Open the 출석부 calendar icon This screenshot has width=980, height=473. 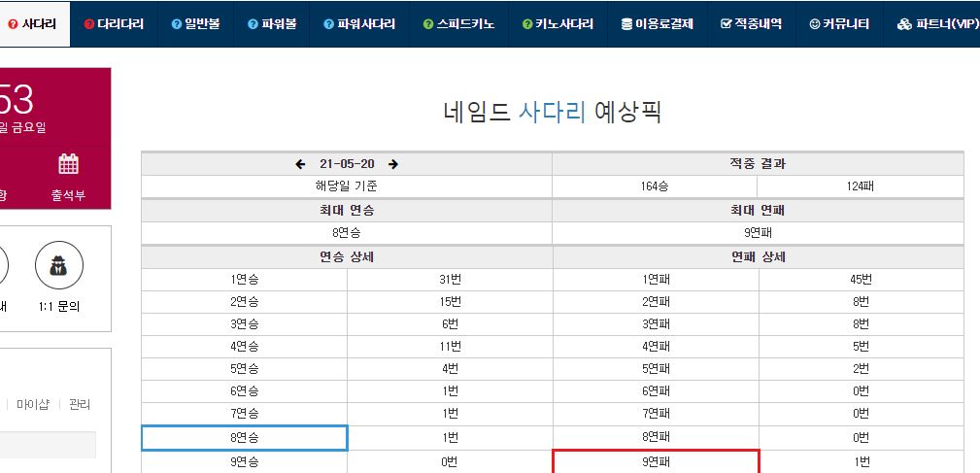pos(68,164)
